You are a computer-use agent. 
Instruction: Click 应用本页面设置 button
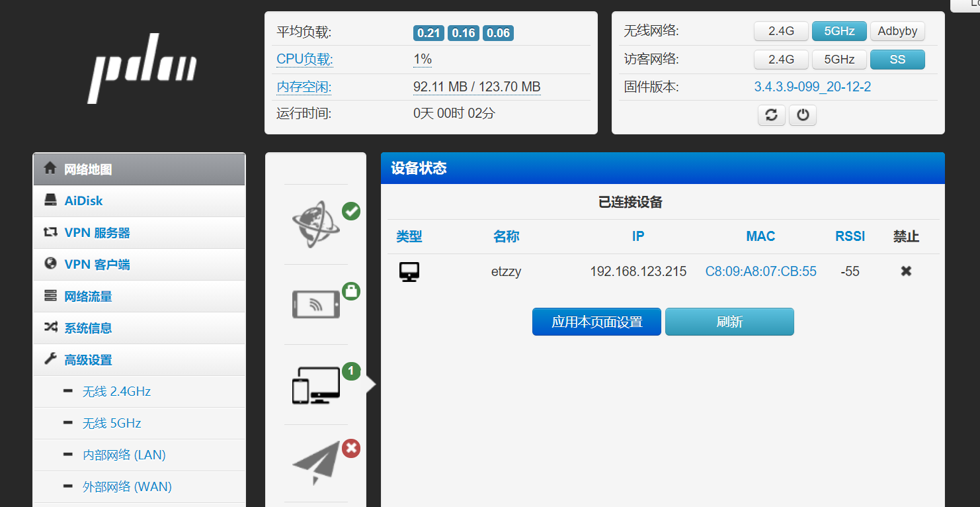pyautogui.click(x=596, y=322)
